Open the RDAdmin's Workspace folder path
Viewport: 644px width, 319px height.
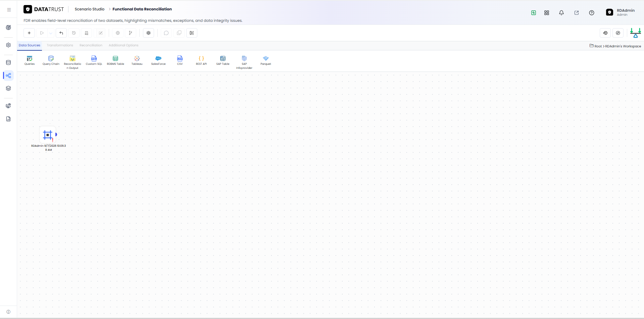623,46
